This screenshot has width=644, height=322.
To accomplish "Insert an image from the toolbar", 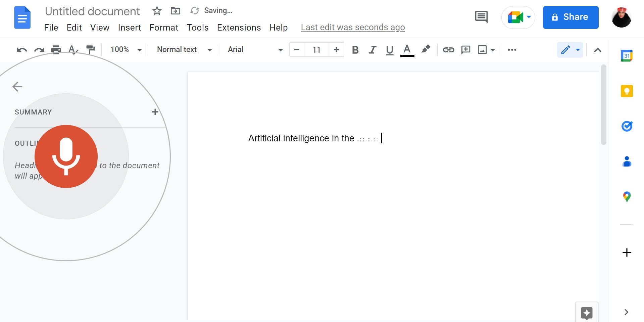I will coord(483,50).
